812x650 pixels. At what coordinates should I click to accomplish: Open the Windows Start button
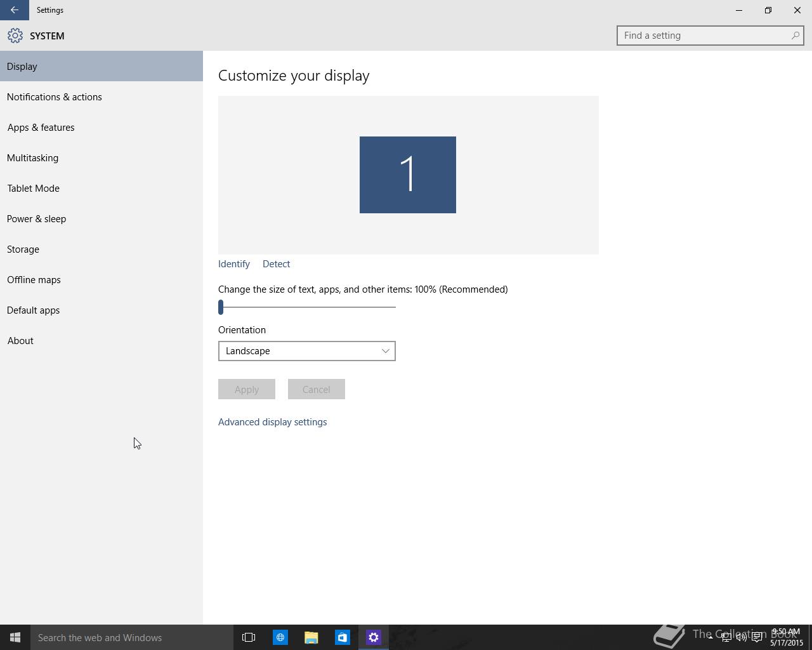tap(15, 637)
